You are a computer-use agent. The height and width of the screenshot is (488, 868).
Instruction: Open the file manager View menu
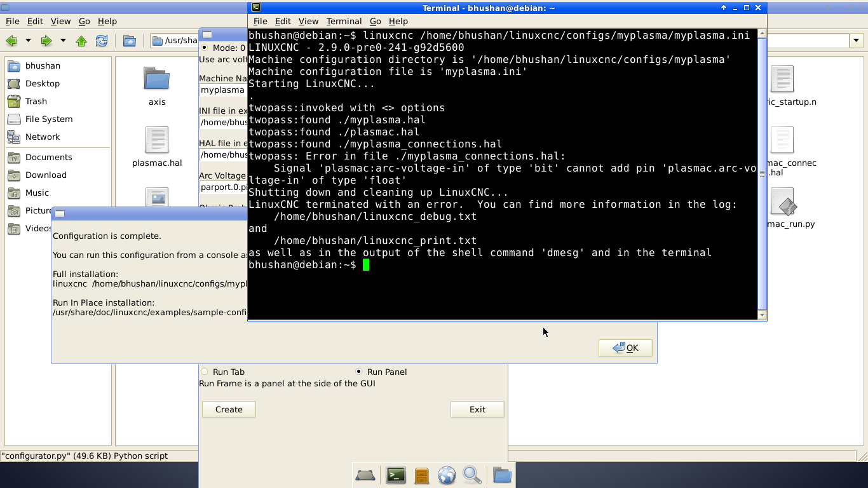(x=60, y=21)
